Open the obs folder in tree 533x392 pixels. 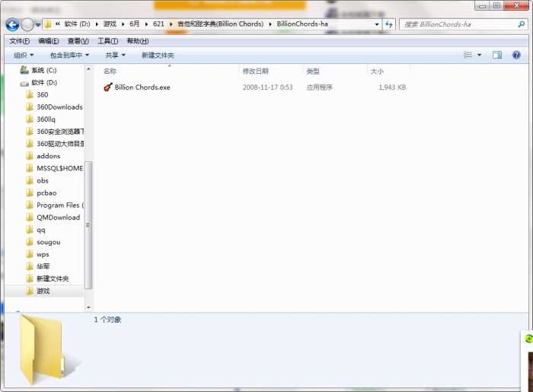43,180
